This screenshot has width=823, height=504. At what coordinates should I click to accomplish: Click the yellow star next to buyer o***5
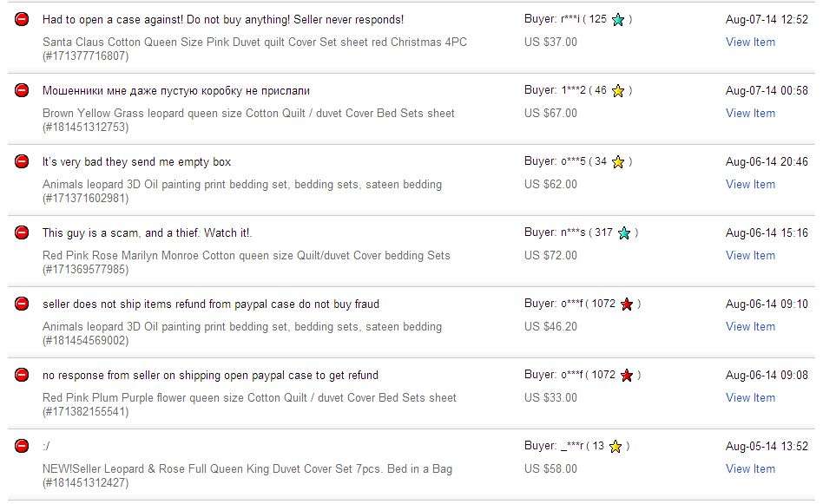(618, 162)
